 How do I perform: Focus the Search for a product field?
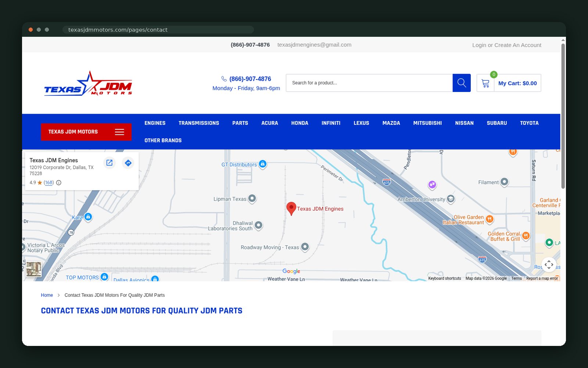click(369, 83)
